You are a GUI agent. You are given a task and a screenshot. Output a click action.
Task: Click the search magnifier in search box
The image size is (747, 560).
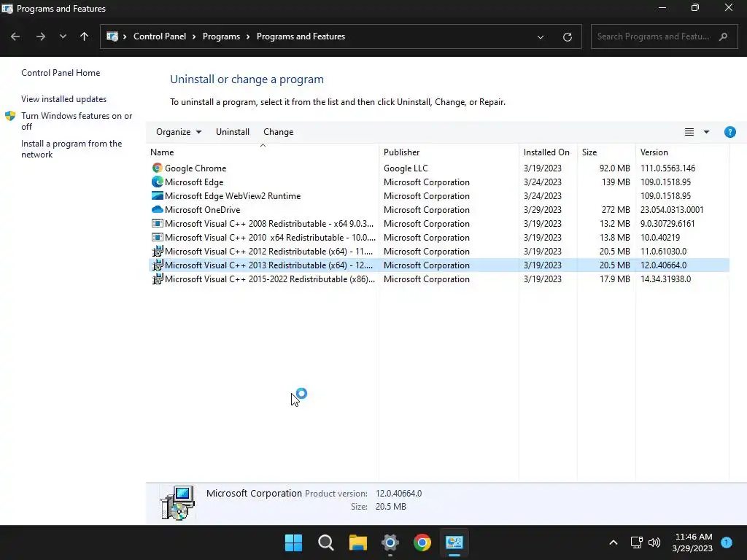click(x=723, y=36)
